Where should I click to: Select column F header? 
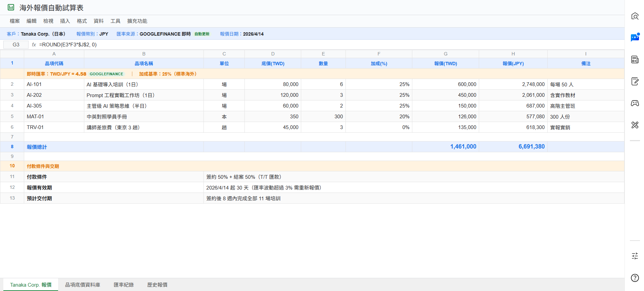tap(379, 54)
